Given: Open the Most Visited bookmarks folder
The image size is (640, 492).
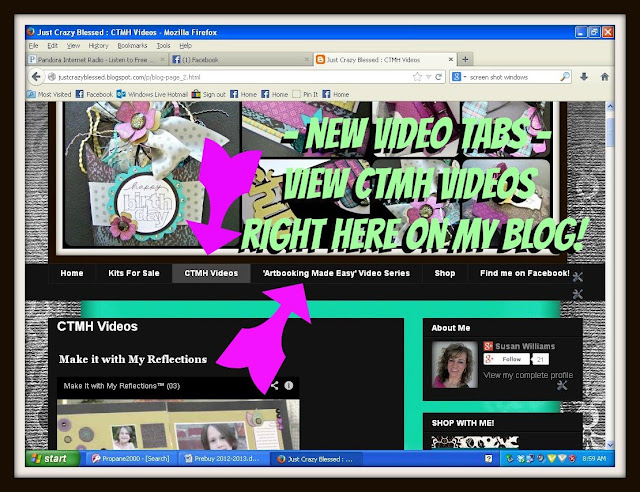Looking at the screenshot, I should [x=49, y=94].
